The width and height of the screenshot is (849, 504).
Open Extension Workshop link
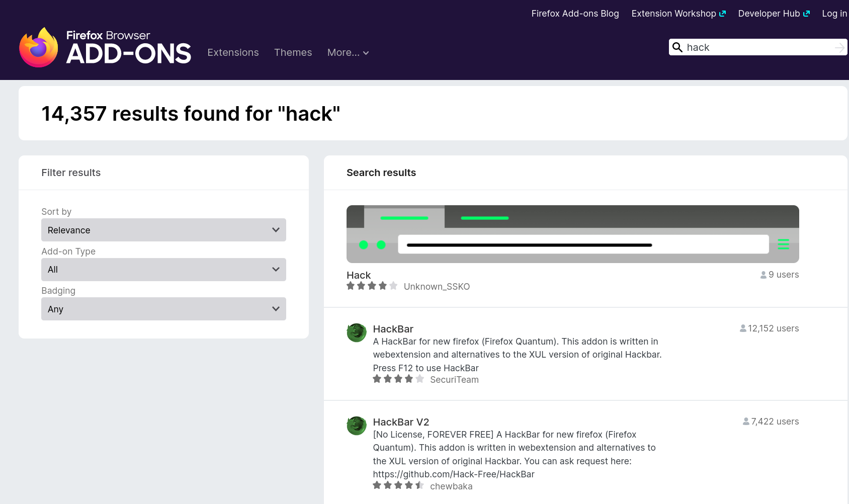coord(678,14)
